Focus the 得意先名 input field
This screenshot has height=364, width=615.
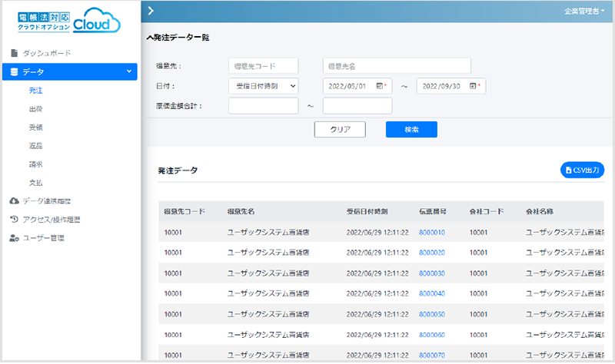[x=397, y=66]
